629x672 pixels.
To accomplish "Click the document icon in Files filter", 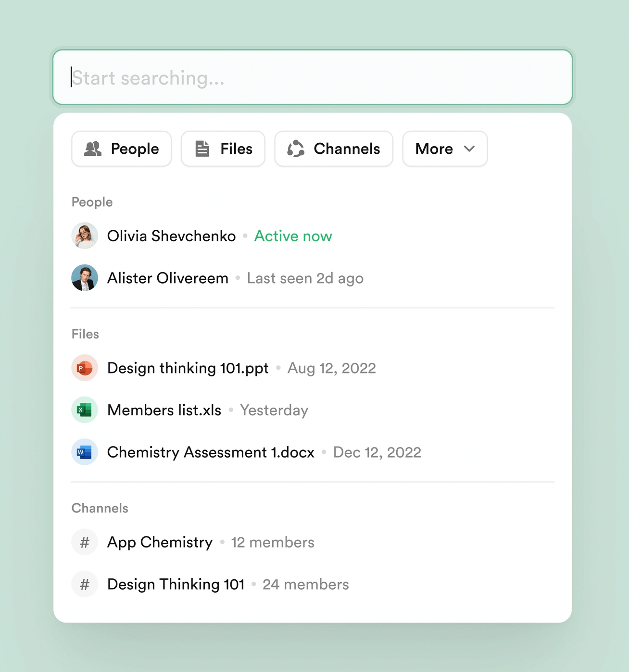I will point(202,149).
